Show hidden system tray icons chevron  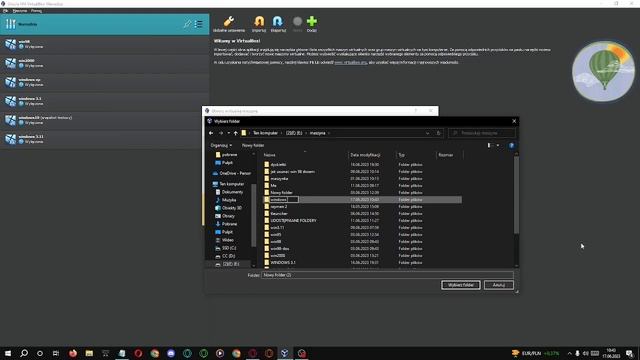pyautogui.click(x=569, y=353)
